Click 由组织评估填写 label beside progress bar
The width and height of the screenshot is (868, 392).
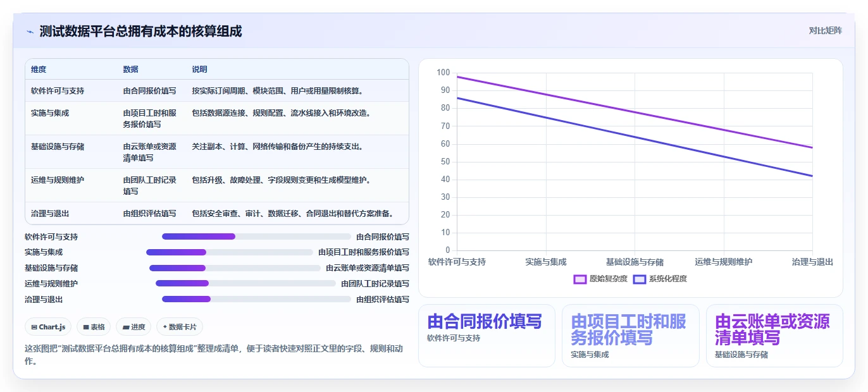coord(383,300)
